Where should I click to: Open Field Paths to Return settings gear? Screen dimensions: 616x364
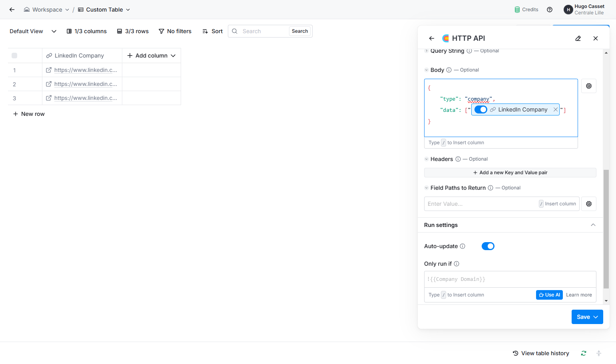(589, 204)
